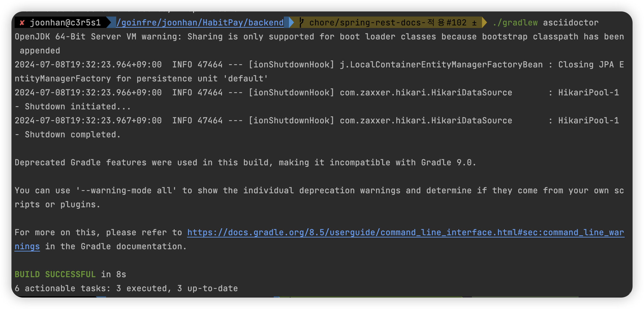644x309 pixels.
Task: Click the red X error status icon
Action: point(22,23)
